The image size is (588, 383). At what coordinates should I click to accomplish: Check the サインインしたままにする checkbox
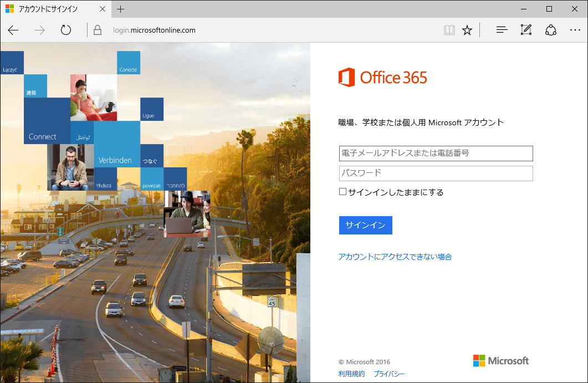click(342, 192)
